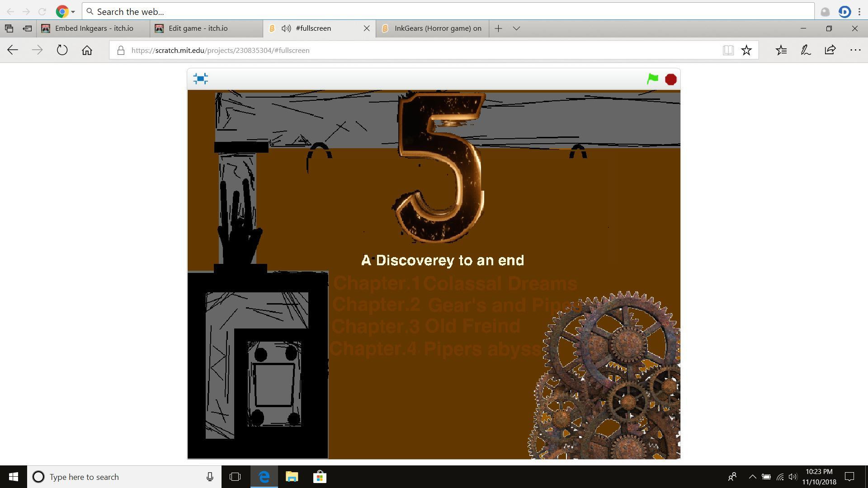Open File Explorer from taskbar

click(x=292, y=477)
